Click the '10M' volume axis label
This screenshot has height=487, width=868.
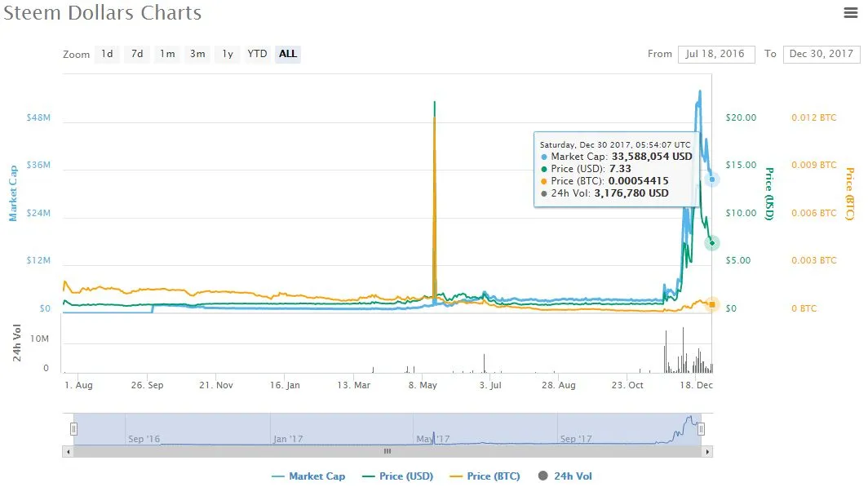(x=39, y=339)
